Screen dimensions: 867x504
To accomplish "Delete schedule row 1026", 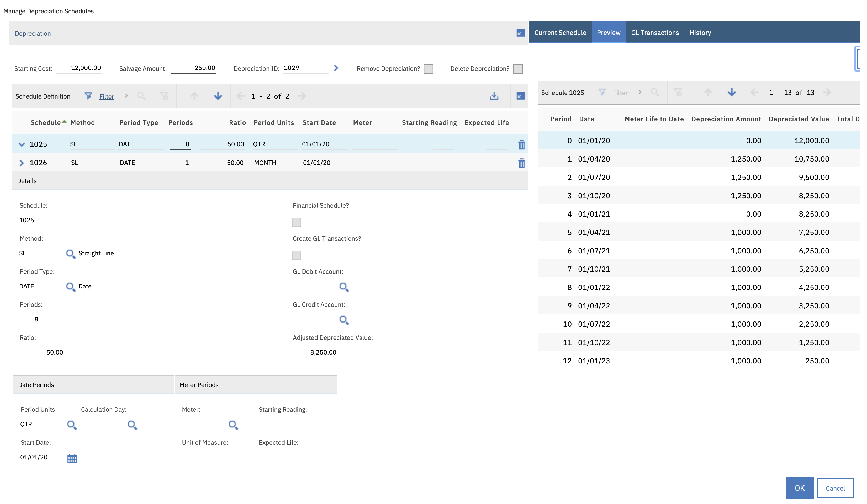I will 522,163.
